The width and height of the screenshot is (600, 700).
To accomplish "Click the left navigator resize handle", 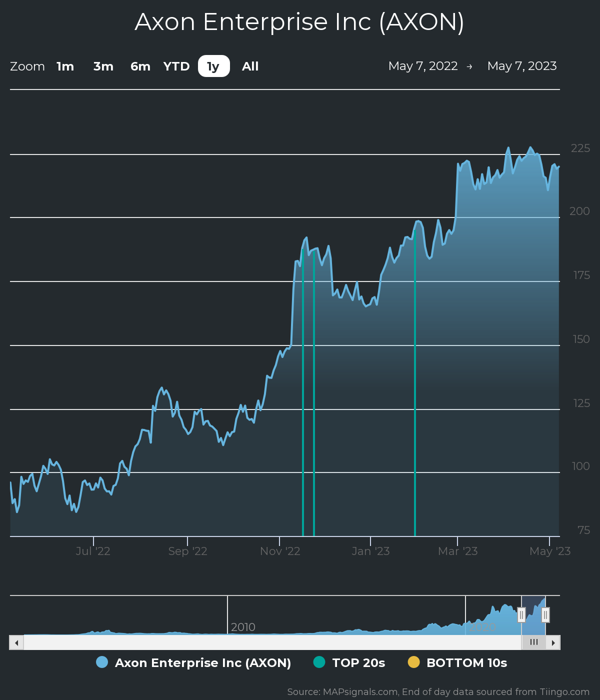I will [521, 615].
